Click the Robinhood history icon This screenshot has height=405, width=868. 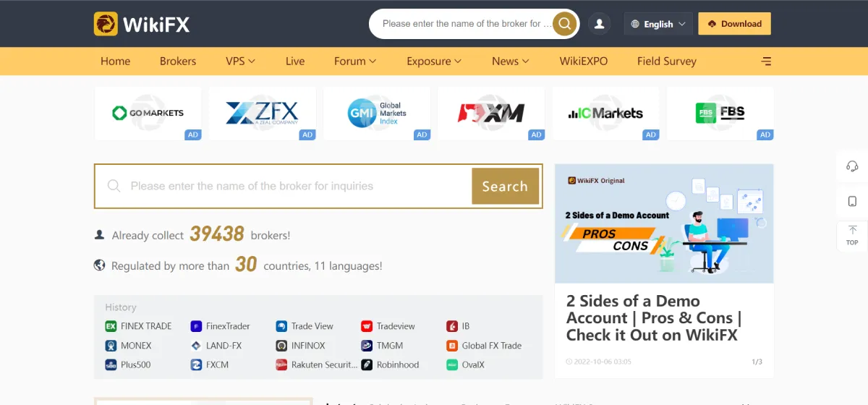pos(367,365)
